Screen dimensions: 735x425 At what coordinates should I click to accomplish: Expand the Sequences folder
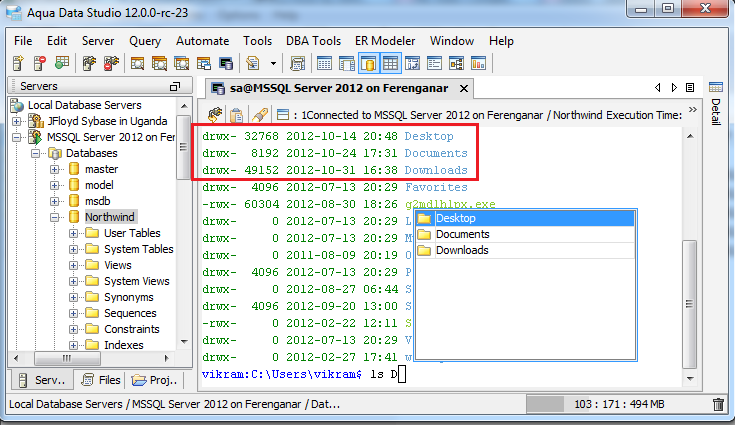(x=73, y=313)
